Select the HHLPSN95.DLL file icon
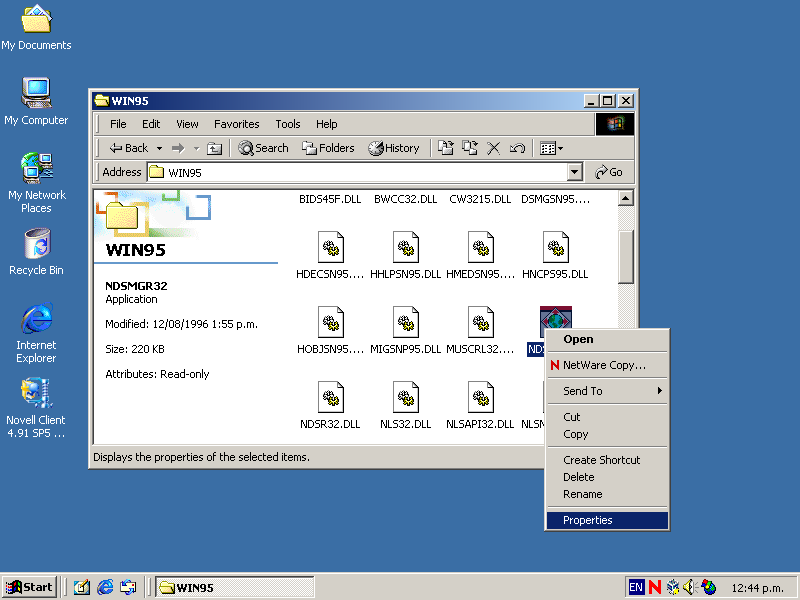Screen dimensions: 800x600 point(406,247)
